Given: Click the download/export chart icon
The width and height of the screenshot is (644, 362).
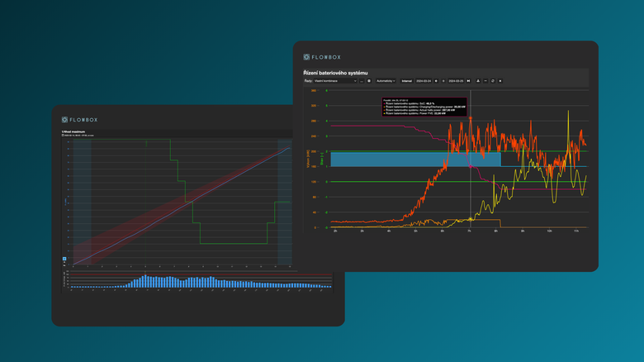Looking at the screenshot, I should click(478, 81).
